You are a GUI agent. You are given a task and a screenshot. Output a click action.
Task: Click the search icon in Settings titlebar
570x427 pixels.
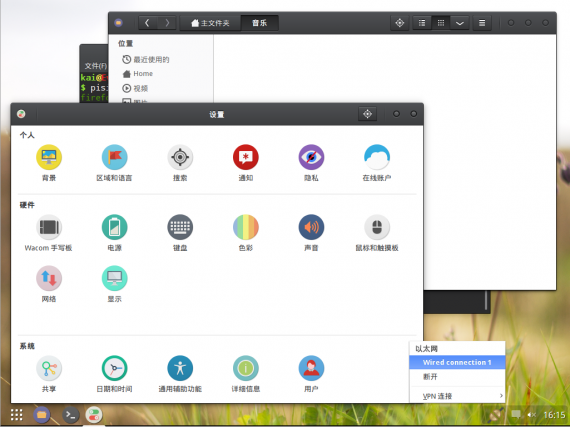tap(367, 114)
